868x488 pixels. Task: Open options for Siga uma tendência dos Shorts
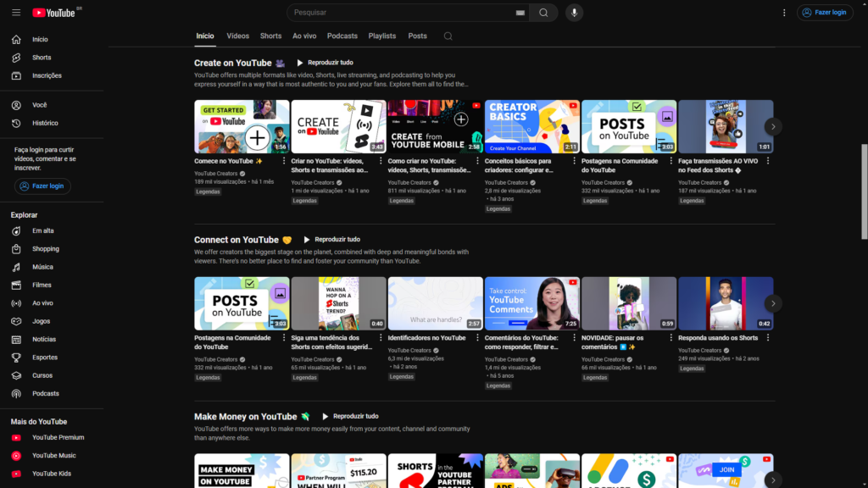(x=381, y=337)
